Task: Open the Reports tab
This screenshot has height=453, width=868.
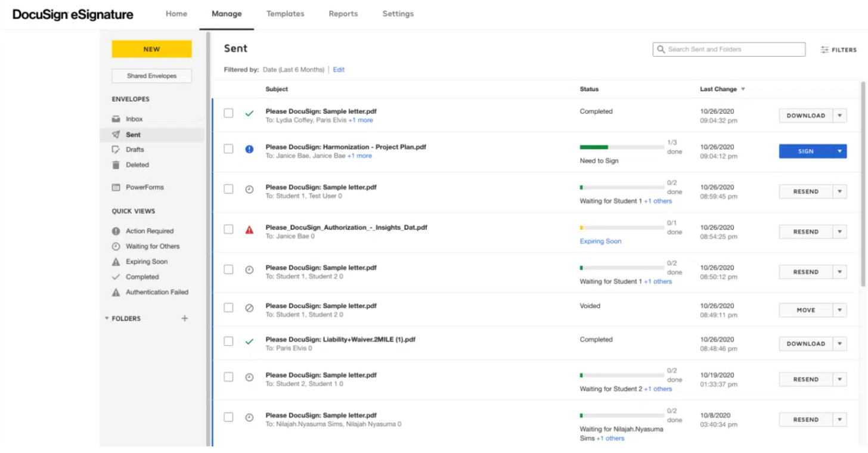Action: click(343, 14)
